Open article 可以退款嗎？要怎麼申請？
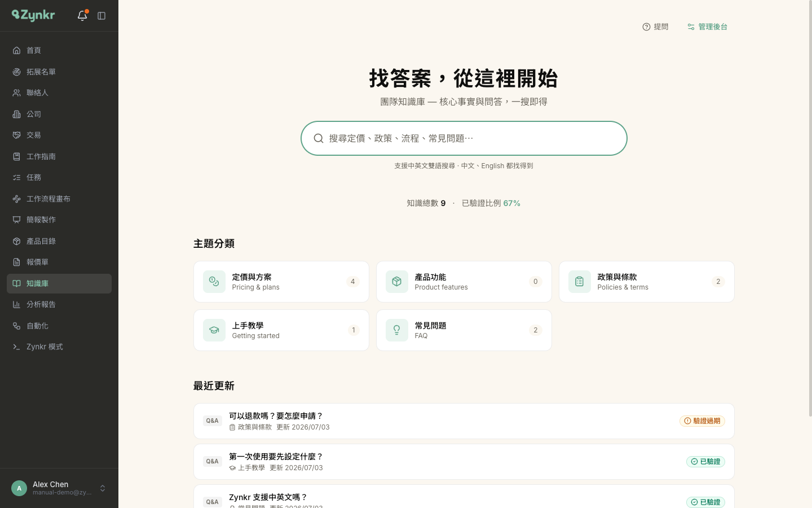The image size is (812, 508). 464,421
